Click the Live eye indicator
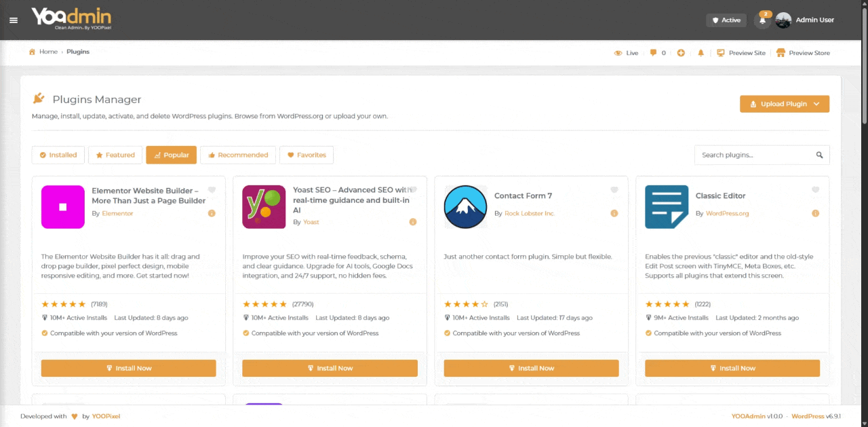The image size is (868, 427). tap(627, 53)
